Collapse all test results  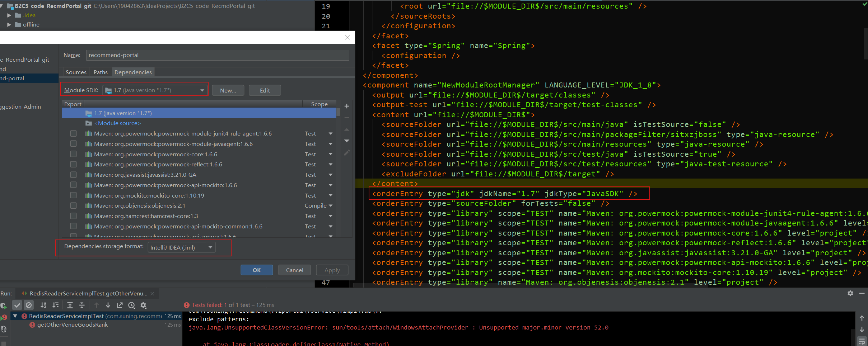82,305
